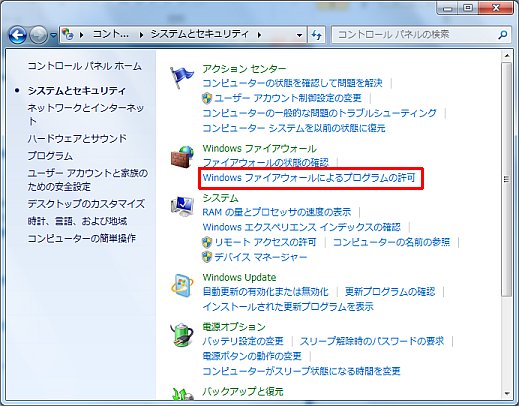Viewport: 519px width, 406px height.
Task: Open デバイス マネージャー link
Action: coord(260,257)
